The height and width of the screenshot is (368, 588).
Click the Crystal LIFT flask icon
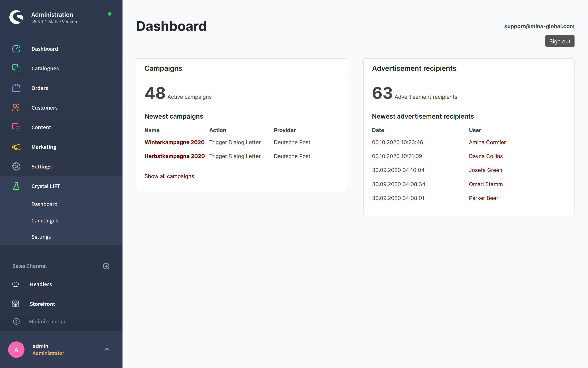click(x=16, y=186)
